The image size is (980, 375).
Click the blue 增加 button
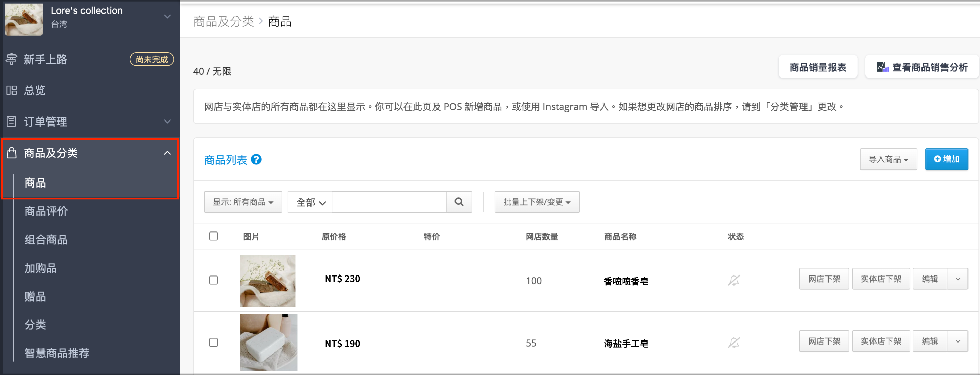tap(947, 159)
